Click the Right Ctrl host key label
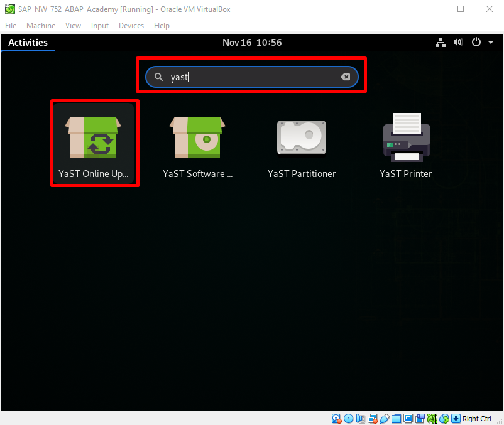This screenshot has width=504, height=425. (477, 419)
